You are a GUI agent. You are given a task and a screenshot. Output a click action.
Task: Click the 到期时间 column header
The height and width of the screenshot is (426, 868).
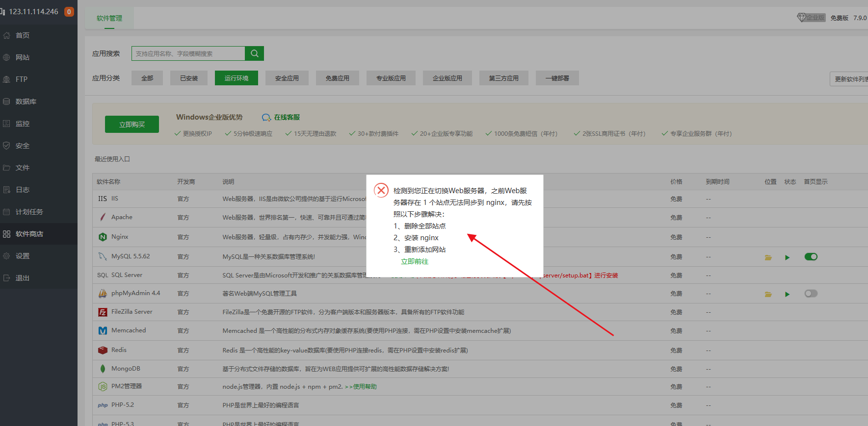pos(718,181)
